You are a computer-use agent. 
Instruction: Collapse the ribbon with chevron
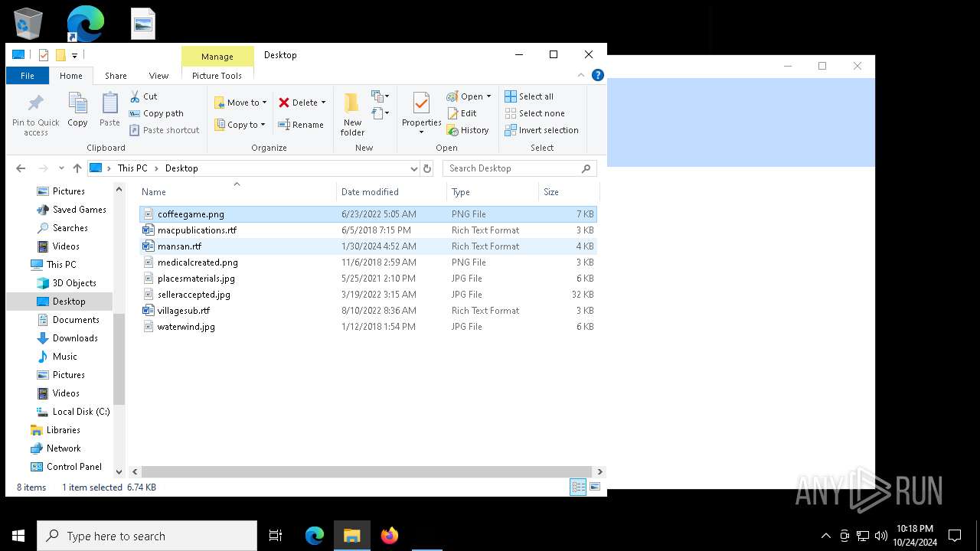(x=581, y=75)
